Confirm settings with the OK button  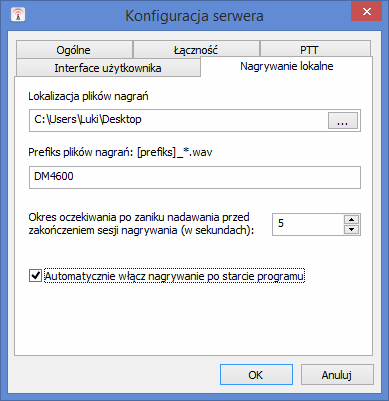(256, 375)
